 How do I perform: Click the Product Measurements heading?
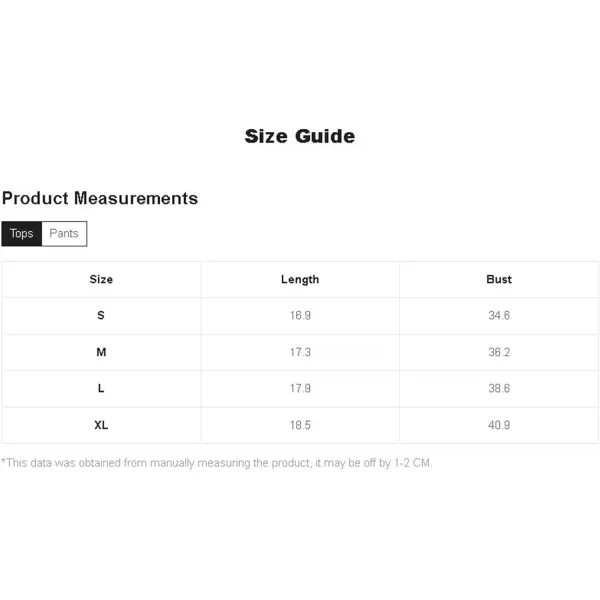100,198
